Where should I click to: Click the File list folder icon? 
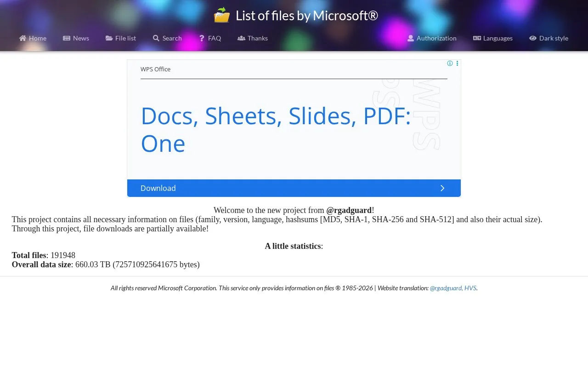click(109, 38)
